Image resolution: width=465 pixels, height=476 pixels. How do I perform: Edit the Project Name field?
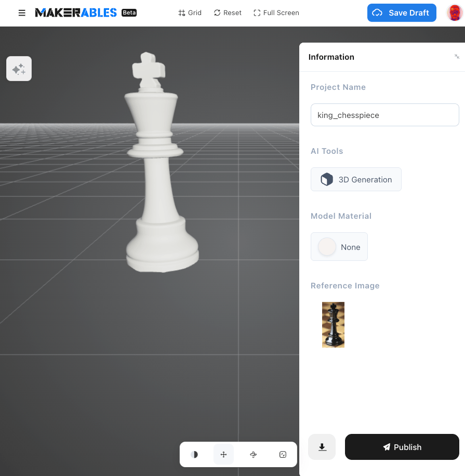(x=384, y=115)
